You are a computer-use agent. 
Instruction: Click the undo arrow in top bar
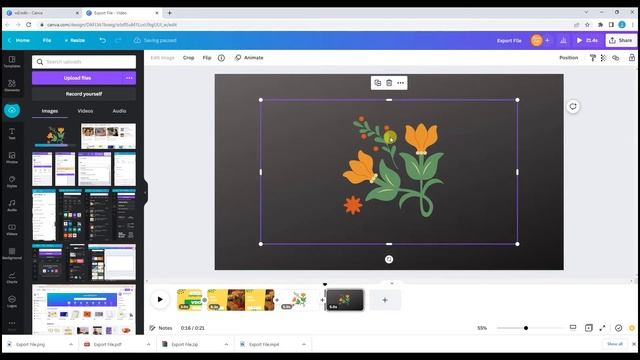102,40
